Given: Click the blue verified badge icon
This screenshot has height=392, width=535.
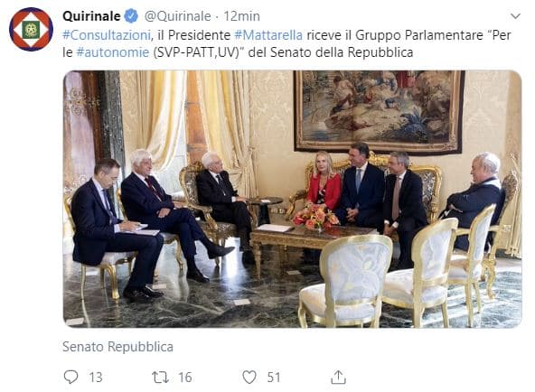Looking at the screenshot, I should coord(131,16).
